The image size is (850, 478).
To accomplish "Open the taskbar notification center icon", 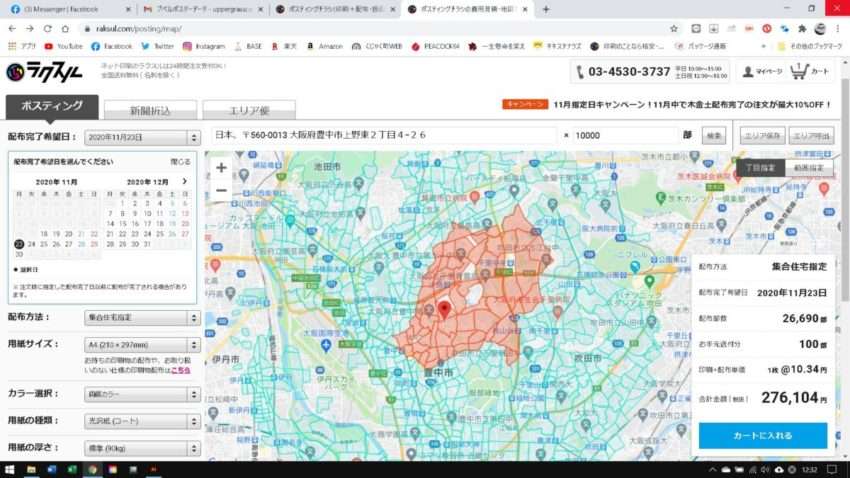I will 832,469.
